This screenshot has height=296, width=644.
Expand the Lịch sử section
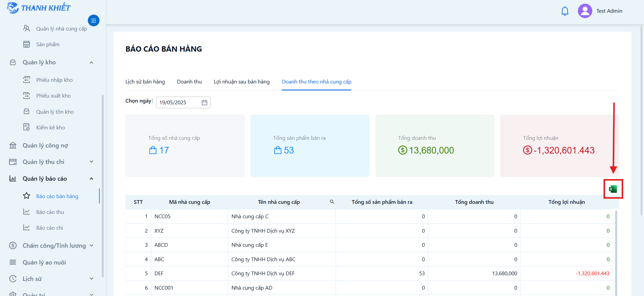tap(91, 279)
